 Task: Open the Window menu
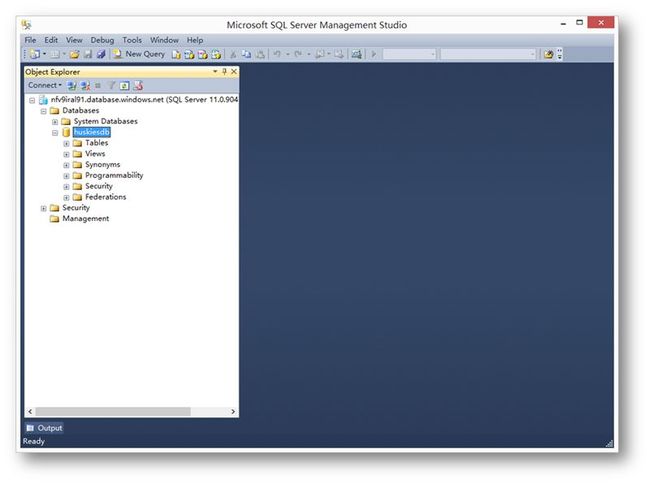coord(164,40)
